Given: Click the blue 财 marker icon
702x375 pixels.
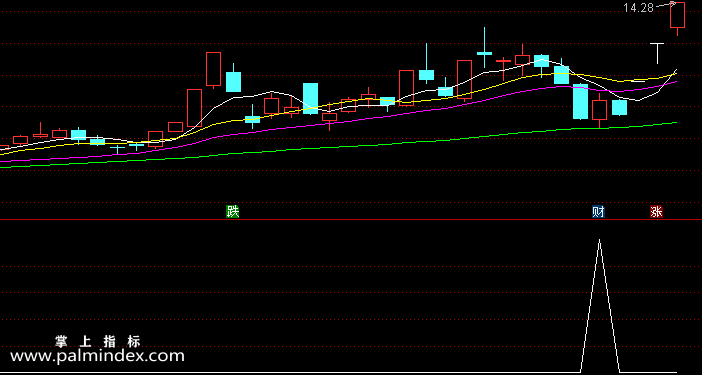Looking at the screenshot, I should pos(599,211).
